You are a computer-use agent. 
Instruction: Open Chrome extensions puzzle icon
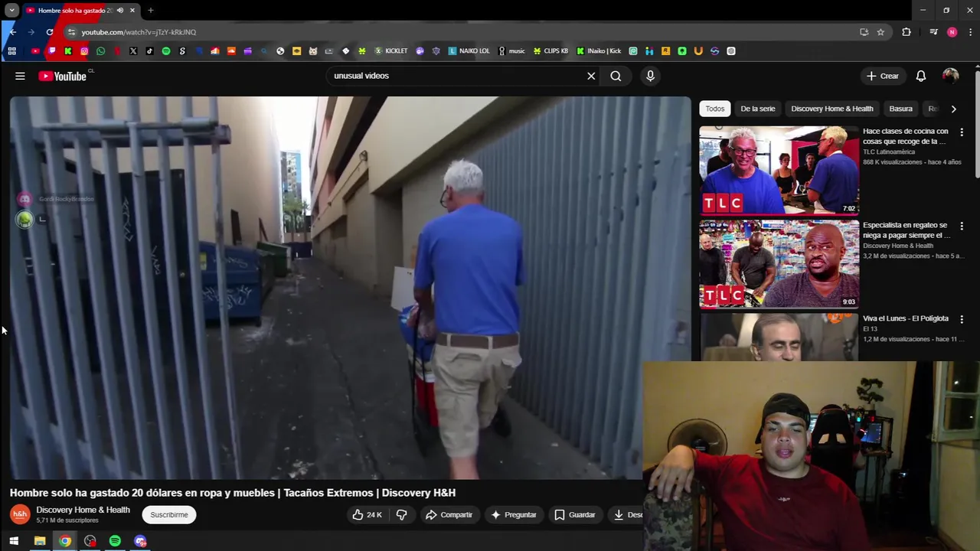[906, 32]
